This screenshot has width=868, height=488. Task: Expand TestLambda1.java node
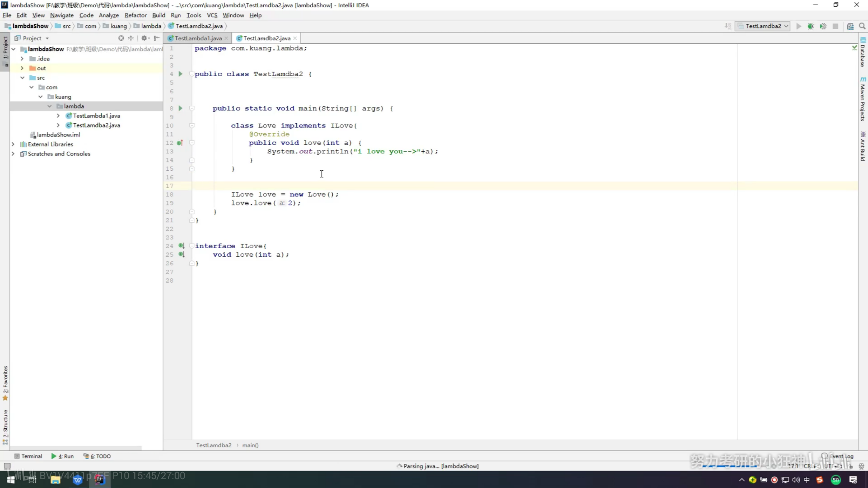click(x=58, y=116)
